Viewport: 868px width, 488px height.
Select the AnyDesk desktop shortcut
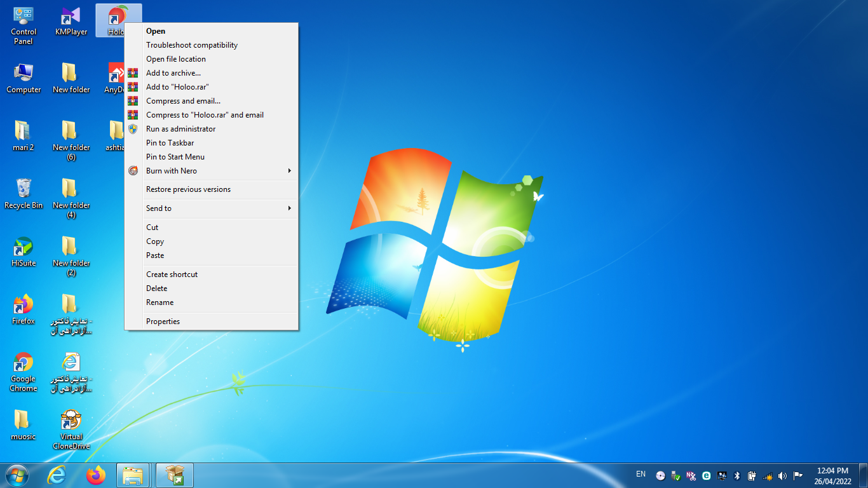tap(116, 79)
